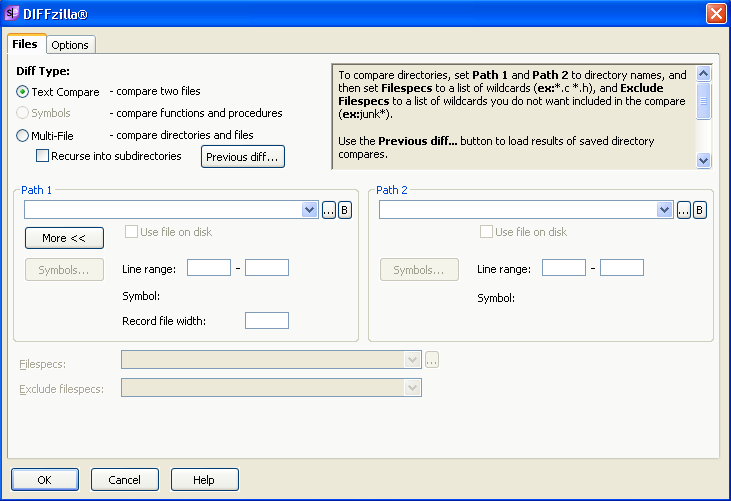The width and height of the screenshot is (731, 501).
Task: Click the Previous diff... button
Action: coord(242,157)
